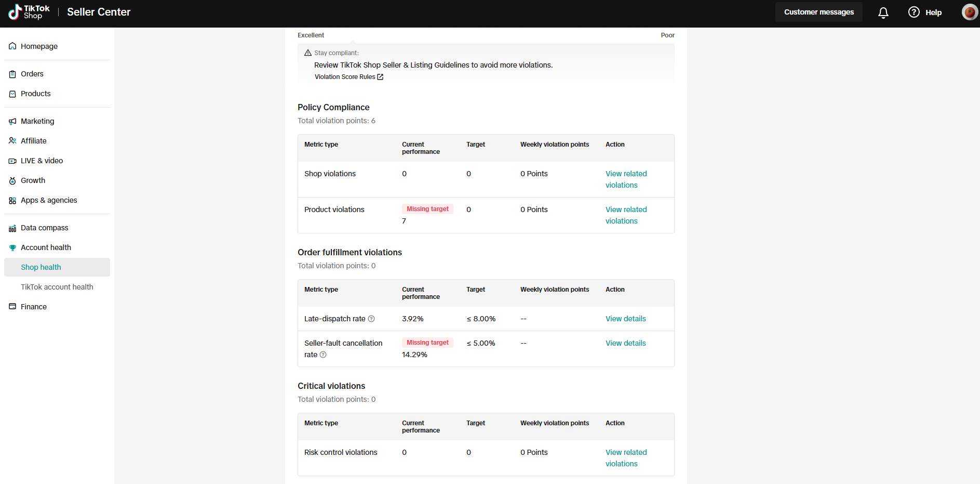Click the Data compass chart icon
This screenshot has height=484, width=980.
[x=12, y=228]
